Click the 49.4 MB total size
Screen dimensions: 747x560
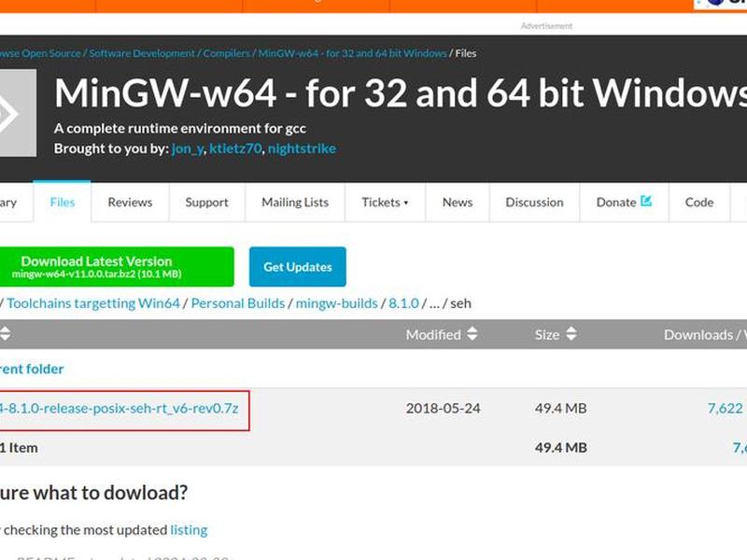(x=561, y=448)
